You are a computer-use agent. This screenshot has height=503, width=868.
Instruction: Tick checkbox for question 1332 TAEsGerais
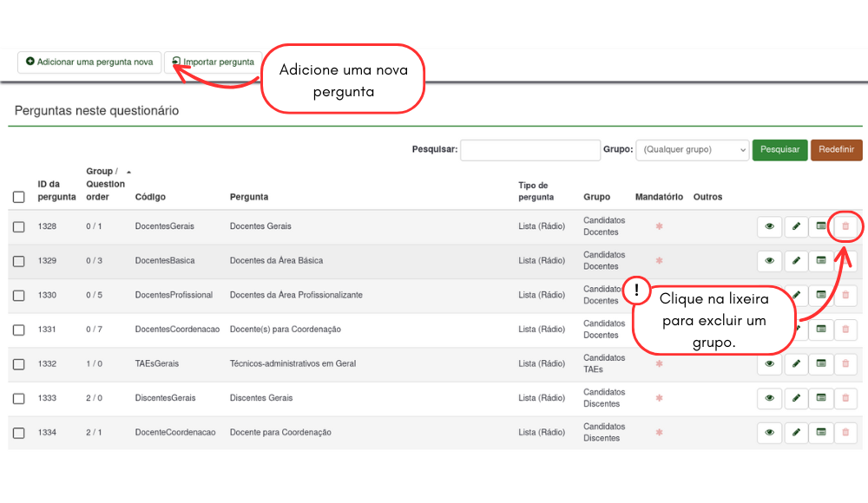coord(19,364)
